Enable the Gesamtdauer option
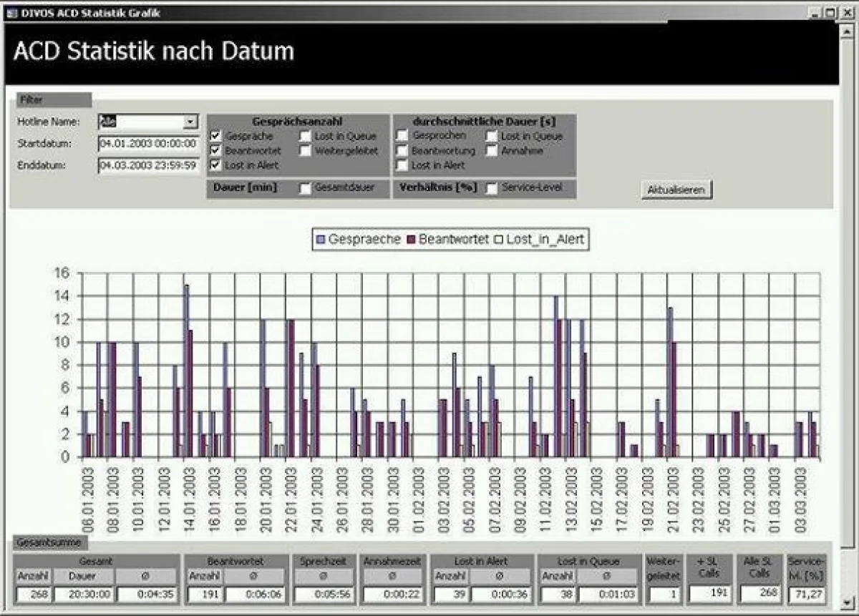 (306, 188)
